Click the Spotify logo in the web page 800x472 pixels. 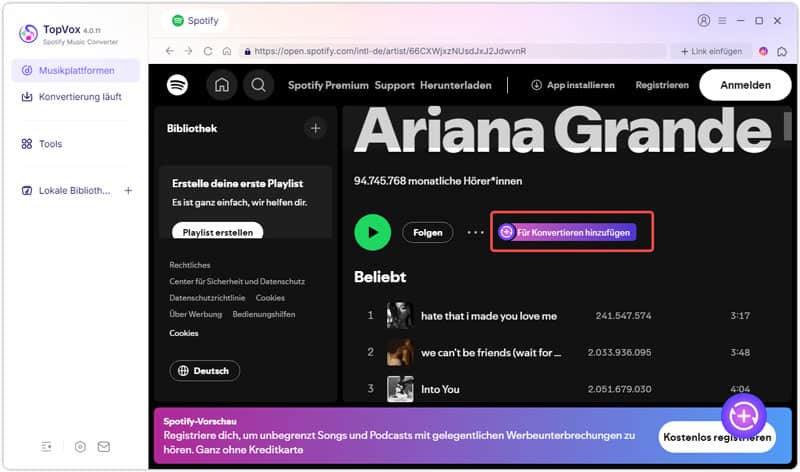177,85
